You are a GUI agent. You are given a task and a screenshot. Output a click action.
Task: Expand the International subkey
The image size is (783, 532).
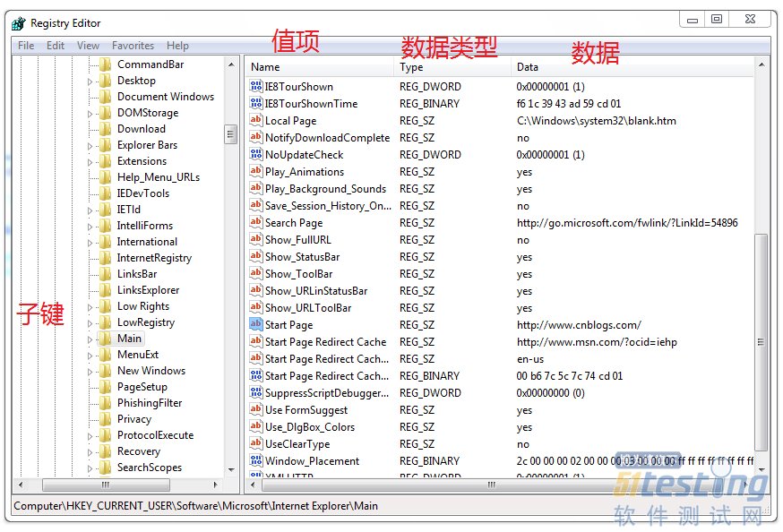[x=90, y=243]
